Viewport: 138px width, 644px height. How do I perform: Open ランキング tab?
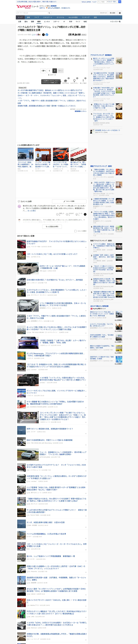86,17
